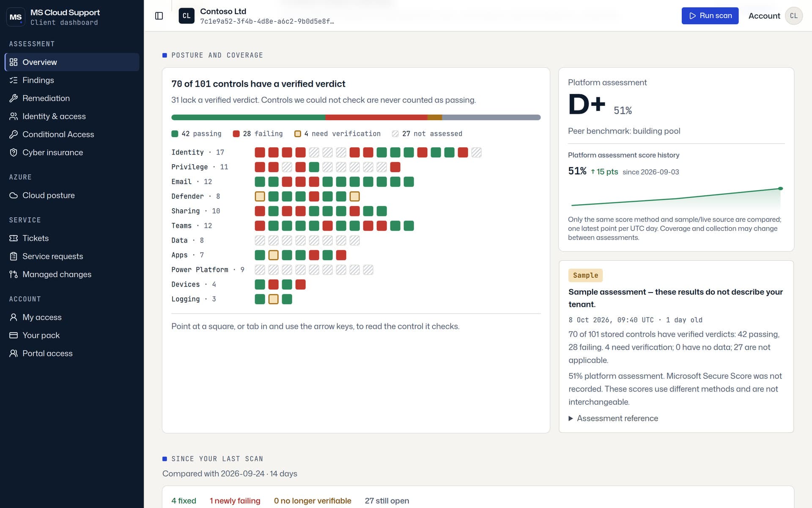
Task: Open Conditional Access in sidebar
Action: (72, 135)
